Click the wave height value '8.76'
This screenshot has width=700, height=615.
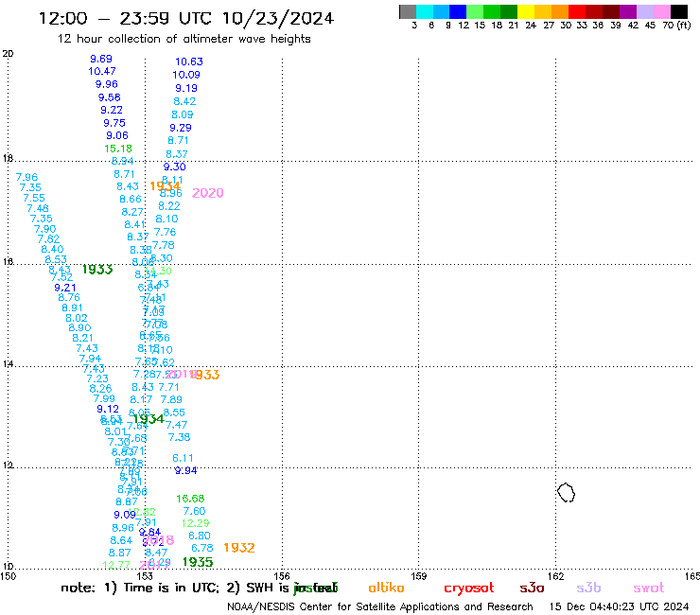click(x=69, y=297)
